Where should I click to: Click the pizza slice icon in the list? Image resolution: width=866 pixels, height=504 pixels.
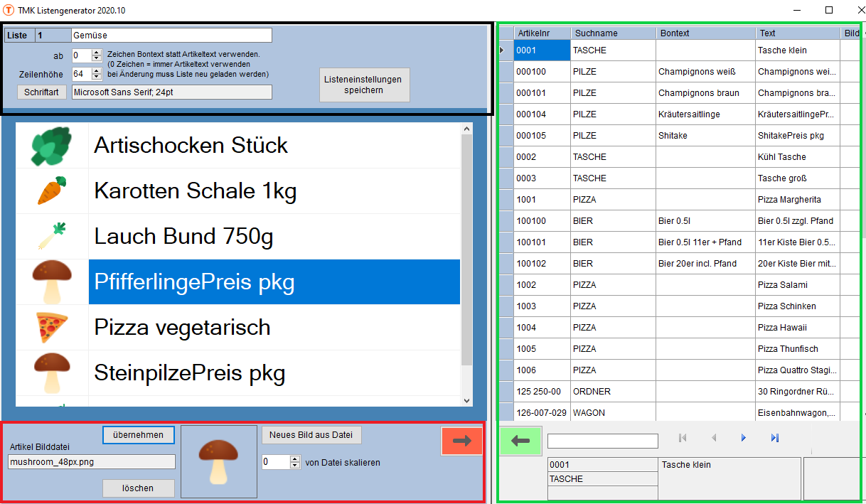click(x=51, y=328)
